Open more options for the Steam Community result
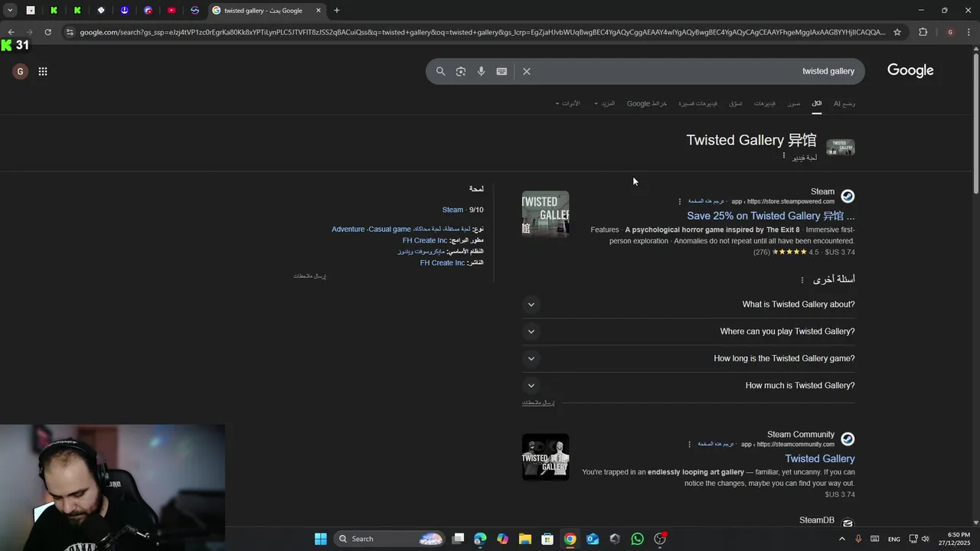This screenshot has height=551, width=980. (689, 445)
